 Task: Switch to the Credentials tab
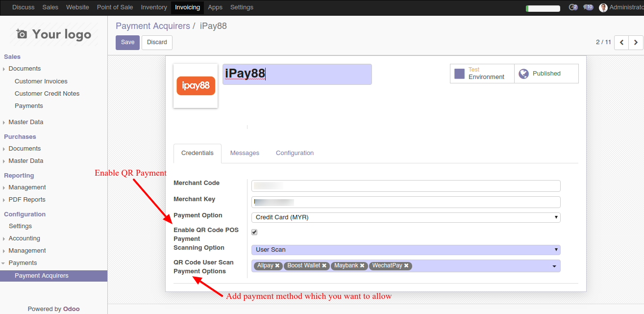click(x=198, y=153)
